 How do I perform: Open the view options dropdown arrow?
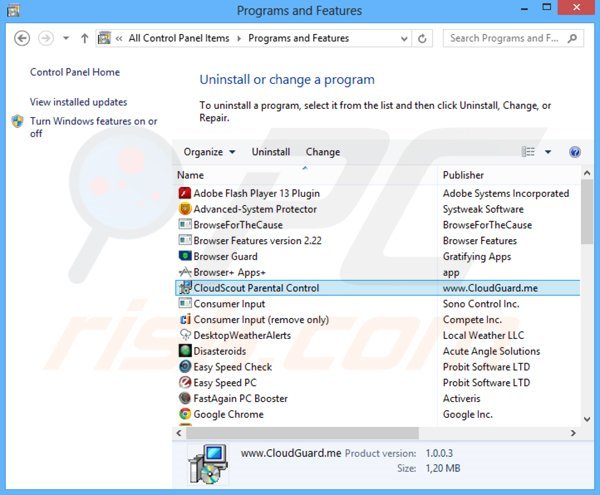point(548,152)
